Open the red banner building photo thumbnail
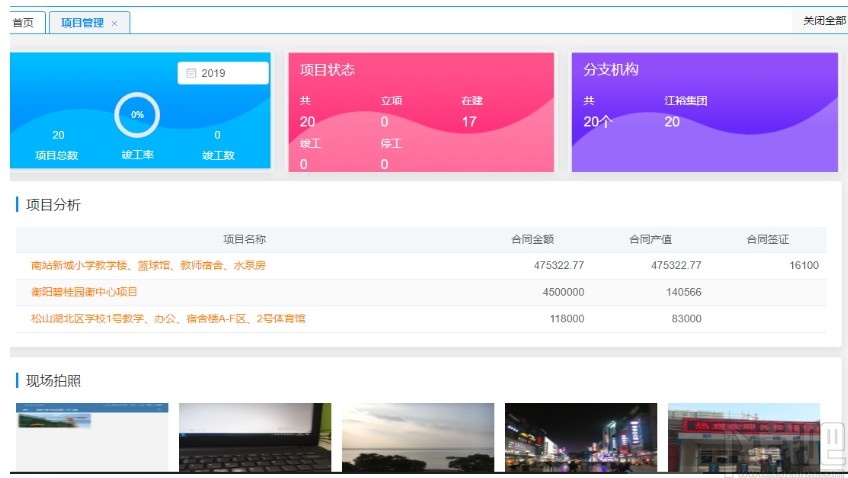The image size is (848, 478). pos(744,437)
